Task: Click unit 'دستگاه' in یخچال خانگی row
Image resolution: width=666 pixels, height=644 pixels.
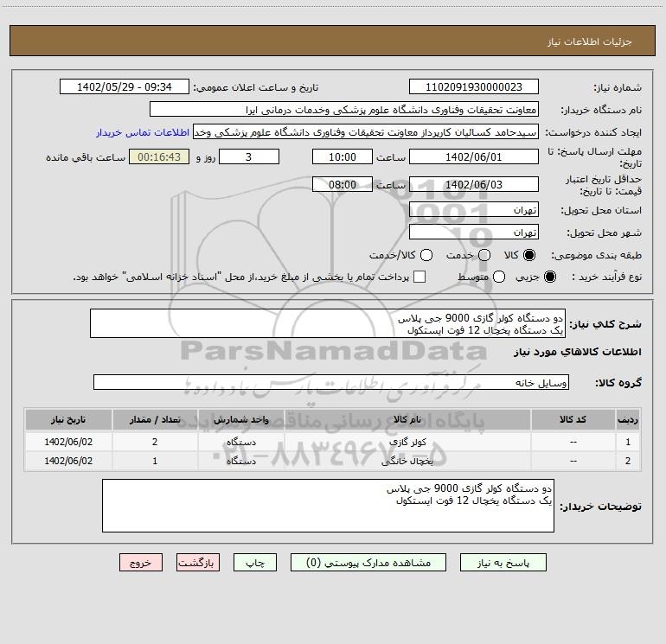Action: tap(240, 461)
